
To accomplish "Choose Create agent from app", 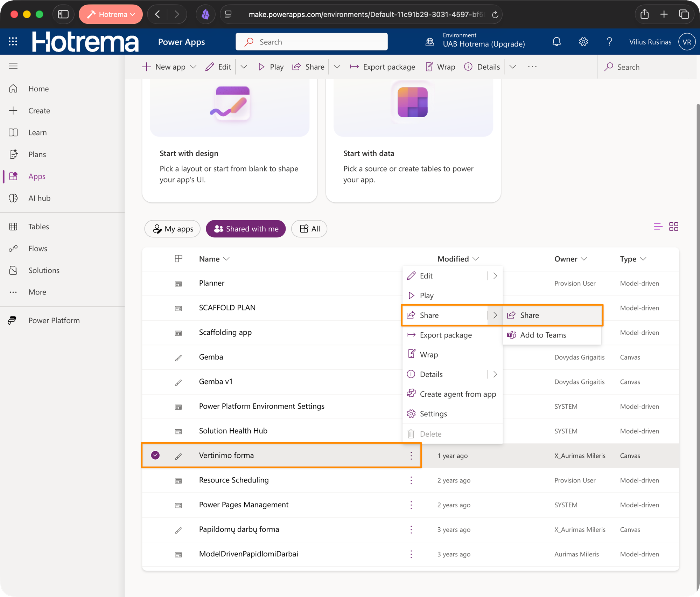I will 452,394.
